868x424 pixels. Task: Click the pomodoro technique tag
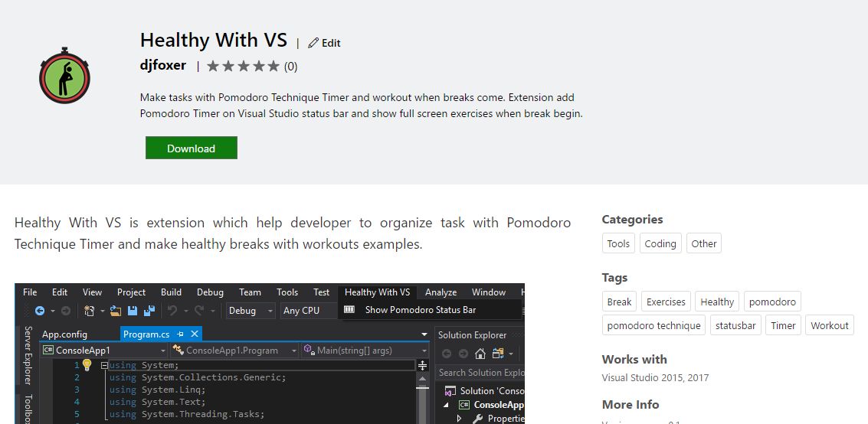coord(653,325)
